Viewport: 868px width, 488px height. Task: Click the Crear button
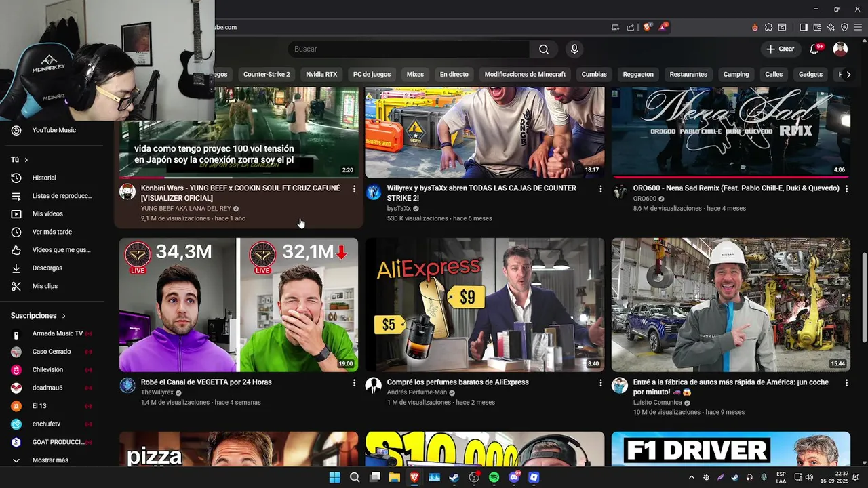pos(780,49)
